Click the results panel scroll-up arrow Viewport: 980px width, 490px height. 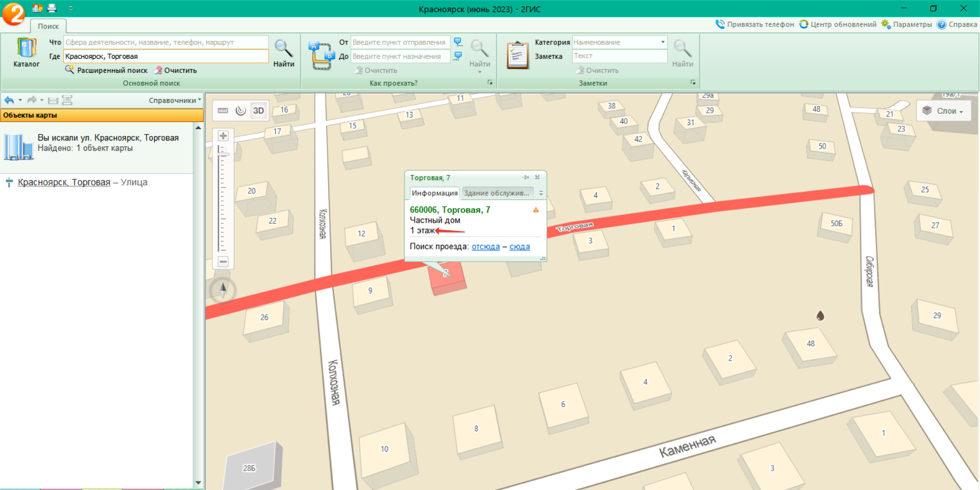pos(198,127)
